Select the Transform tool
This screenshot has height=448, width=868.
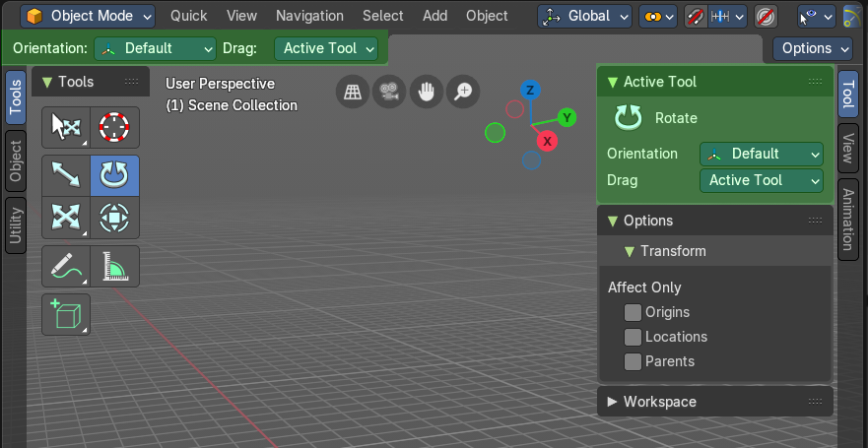coord(114,218)
